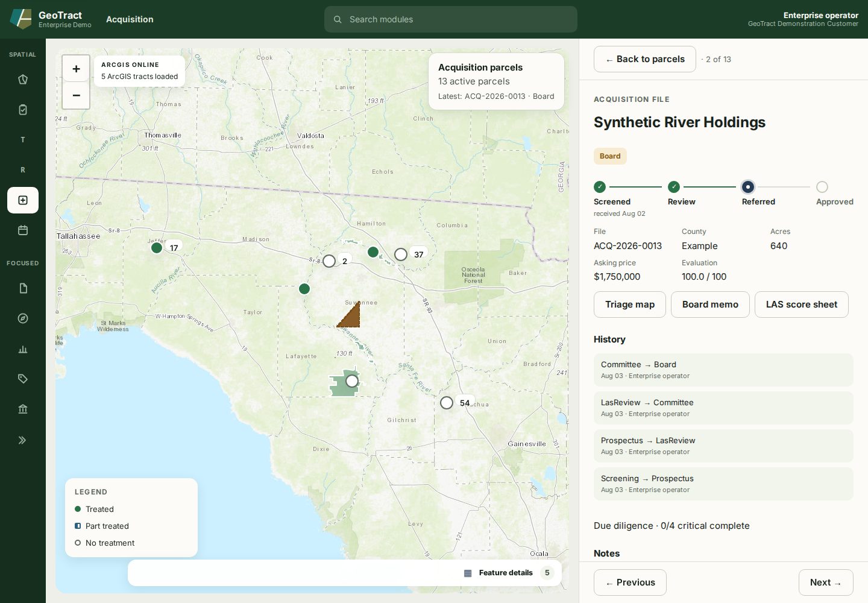Click the asking price $1,750,000
Viewport: 868px width, 603px height.
point(617,277)
